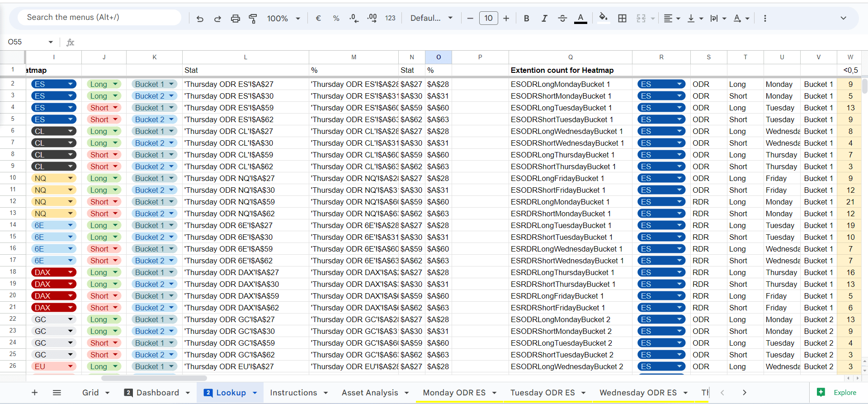Click the vertical scrollbar thumb

click(x=864, y=86)
